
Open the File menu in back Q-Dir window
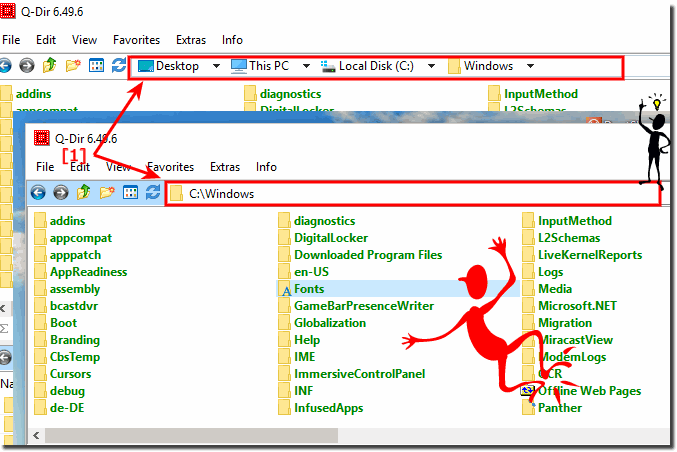[x=11, y=40]
